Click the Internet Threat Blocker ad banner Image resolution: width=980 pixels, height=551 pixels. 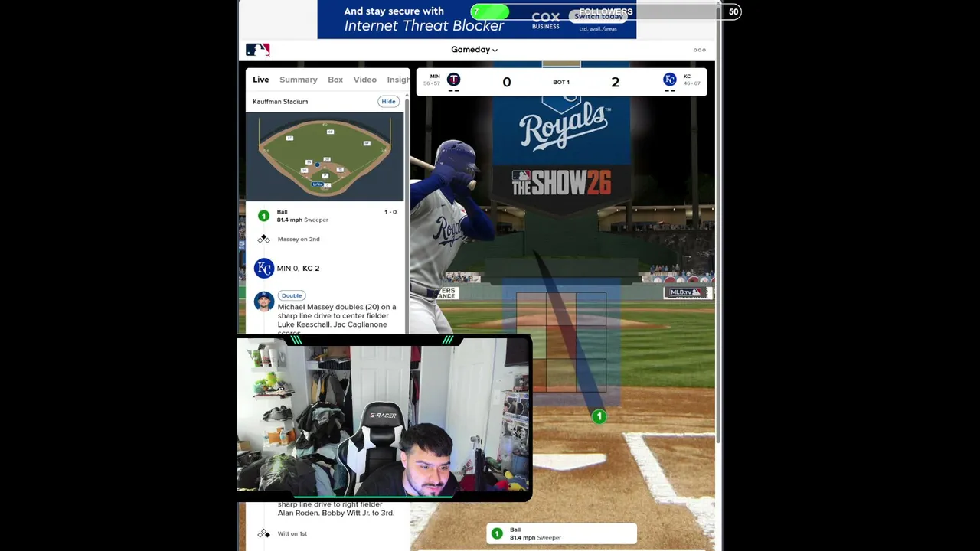[x=476, y=19]
